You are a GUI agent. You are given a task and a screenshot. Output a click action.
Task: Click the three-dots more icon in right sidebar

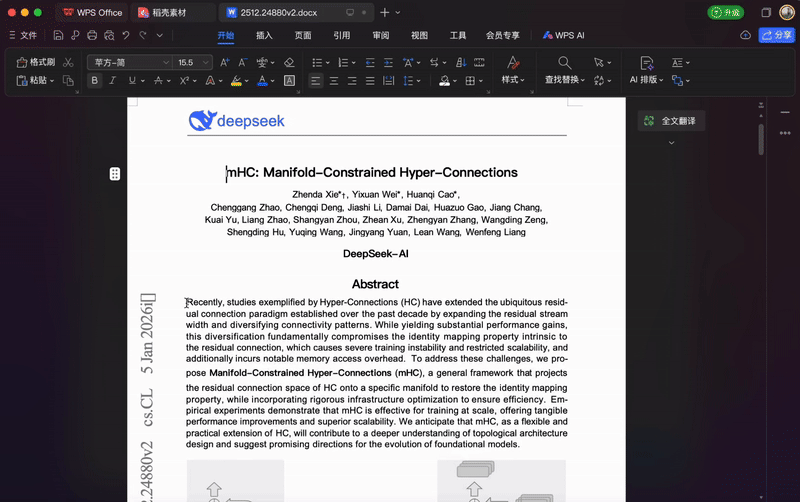click(785, 133)
